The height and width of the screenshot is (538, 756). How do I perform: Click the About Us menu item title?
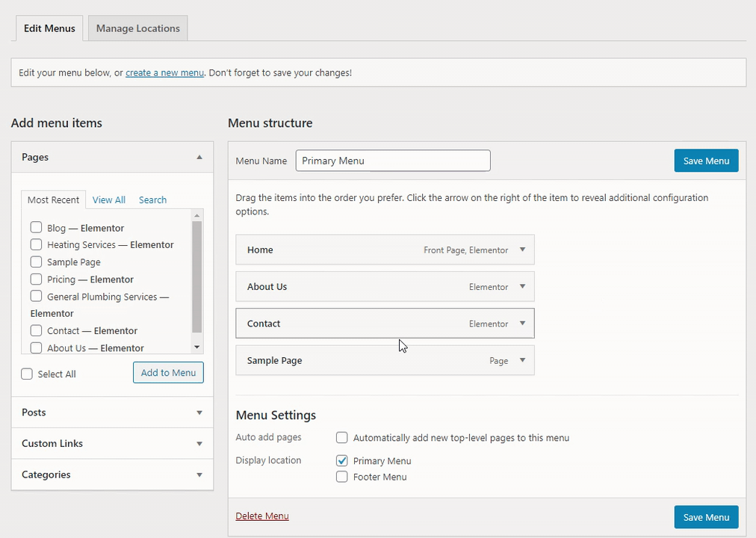point(267,286)
